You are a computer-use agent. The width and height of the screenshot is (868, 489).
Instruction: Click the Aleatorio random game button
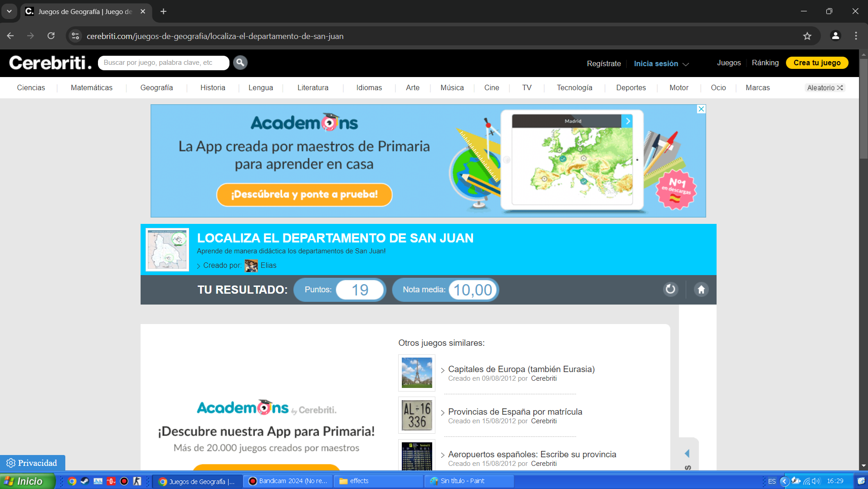824,88
